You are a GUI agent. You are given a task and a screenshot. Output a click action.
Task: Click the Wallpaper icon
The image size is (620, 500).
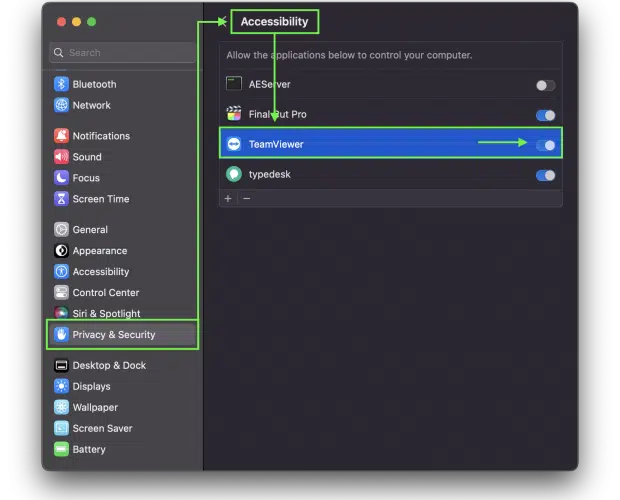(x=61, y=407)
